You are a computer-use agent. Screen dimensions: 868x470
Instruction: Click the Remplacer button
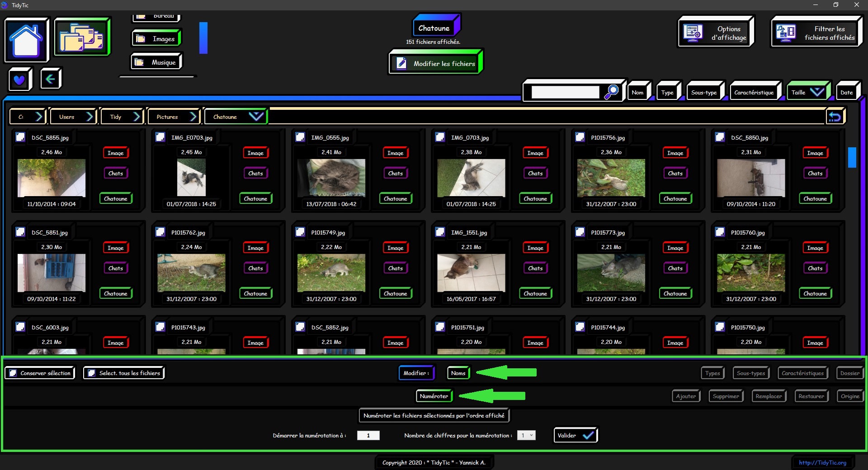pyautogui.click(x=769, y=396)
